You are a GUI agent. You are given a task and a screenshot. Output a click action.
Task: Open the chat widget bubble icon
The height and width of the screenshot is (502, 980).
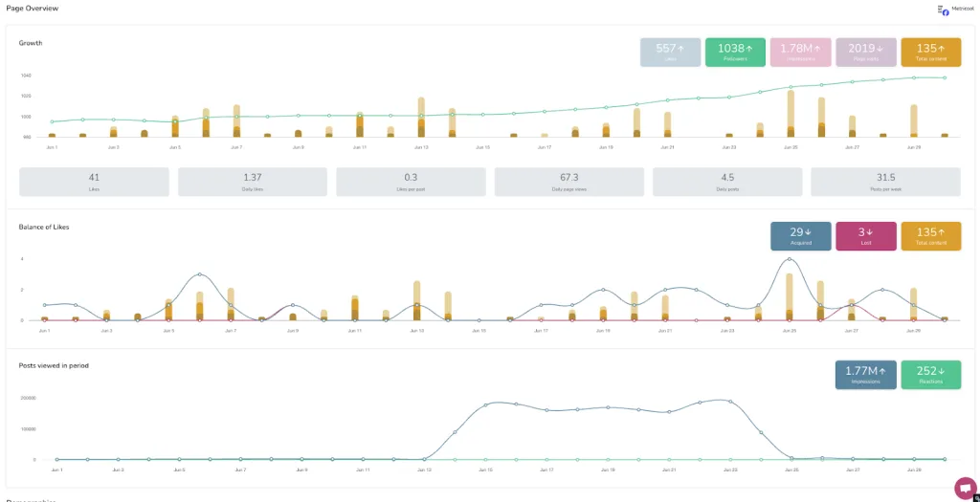point(966,487)
